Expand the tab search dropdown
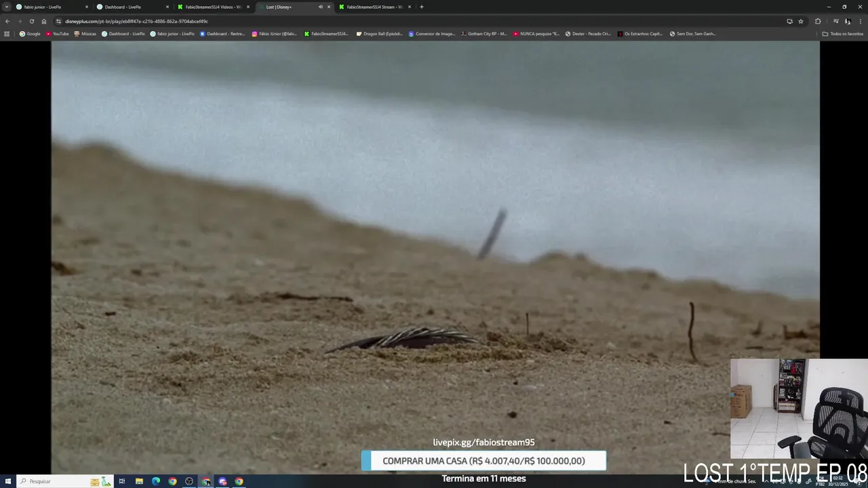This screenshot has height=488, width=868. coord(7,7)
